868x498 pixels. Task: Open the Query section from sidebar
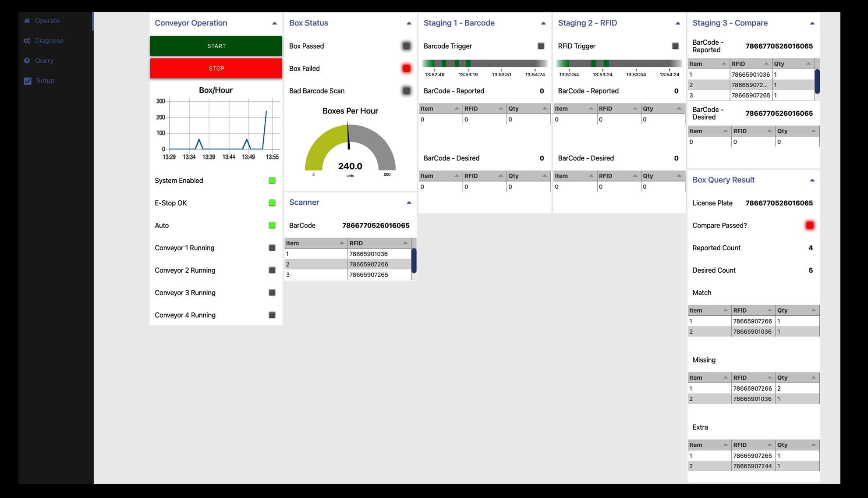(44, 60)
